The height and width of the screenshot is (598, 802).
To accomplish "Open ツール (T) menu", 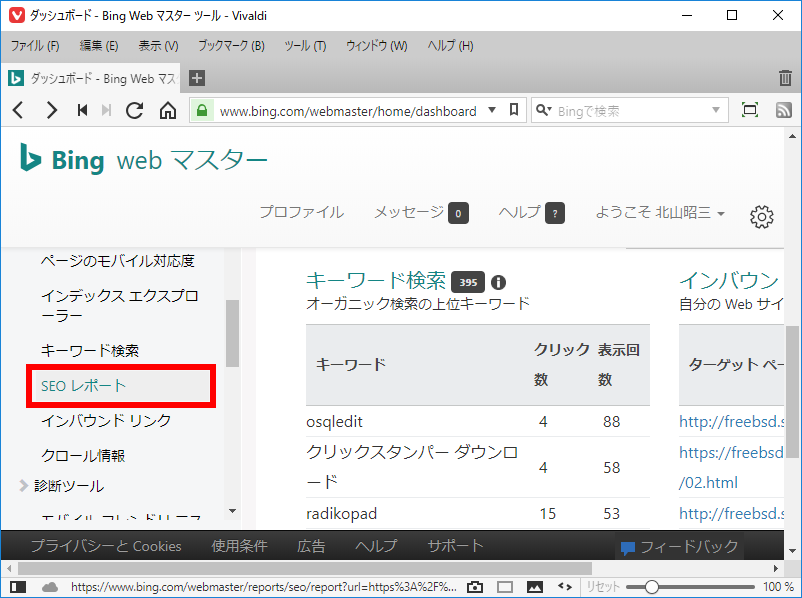I will click(305, 46).
